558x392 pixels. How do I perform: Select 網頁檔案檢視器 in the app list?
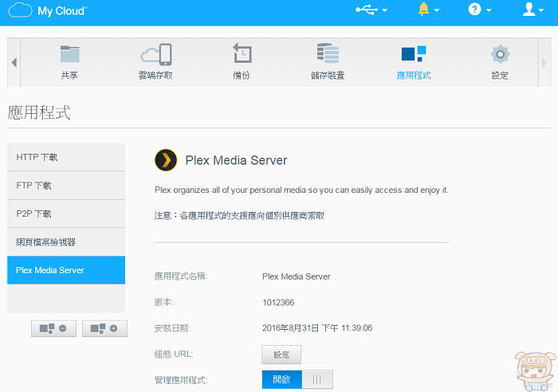pyautogui.click(x=66, y=242)
